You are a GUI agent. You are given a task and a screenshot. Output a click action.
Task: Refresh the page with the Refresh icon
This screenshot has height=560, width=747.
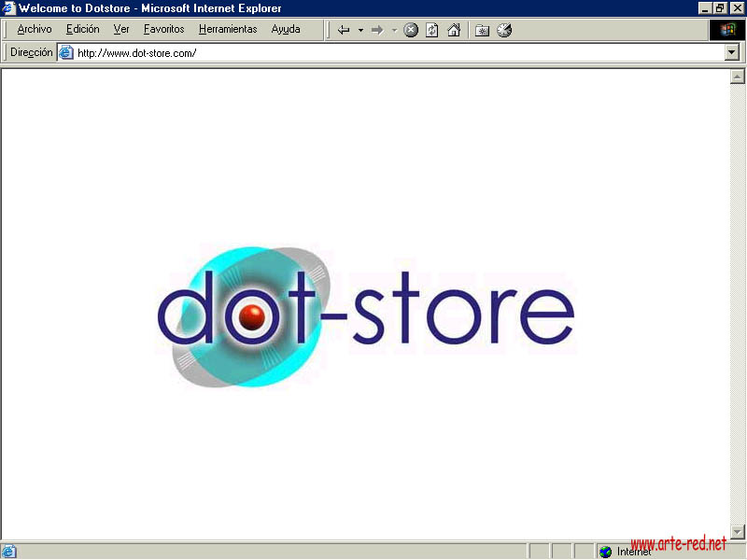click(432, 30)
